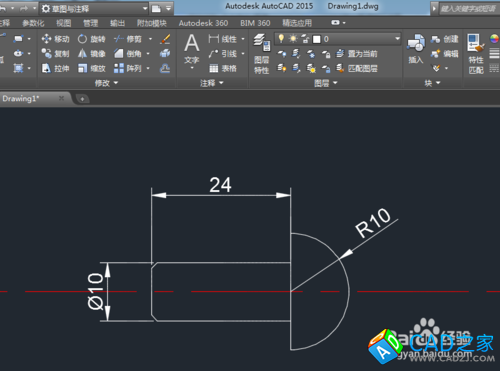
Task: Click Edit block (编辑) icon
Action: point(445,54)
